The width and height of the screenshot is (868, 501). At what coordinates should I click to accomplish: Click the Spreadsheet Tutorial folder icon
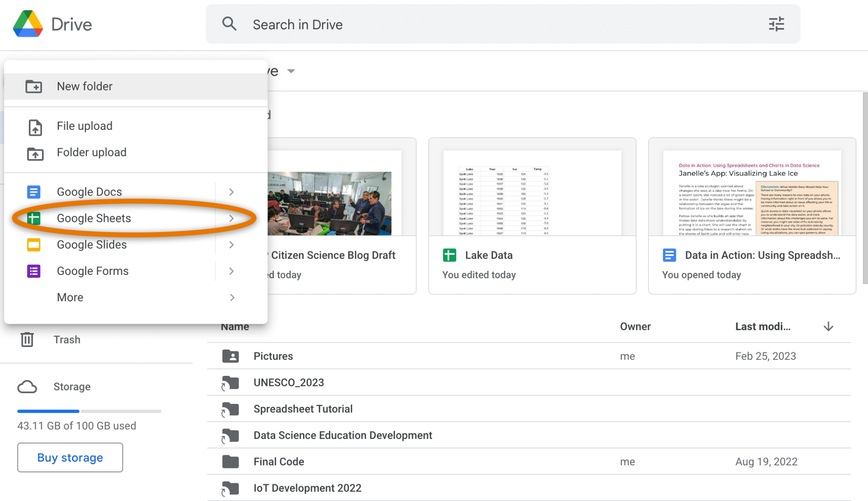(230, 409)
